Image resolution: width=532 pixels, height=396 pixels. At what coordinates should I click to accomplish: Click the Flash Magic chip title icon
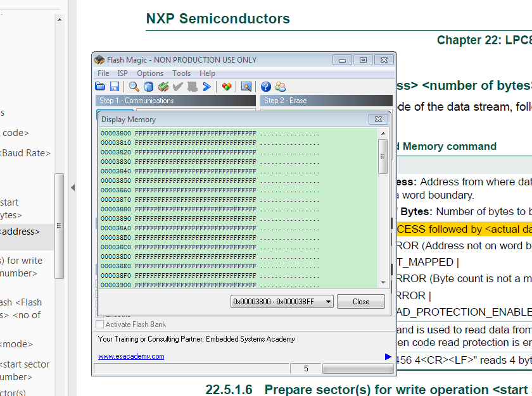point(99,60)
